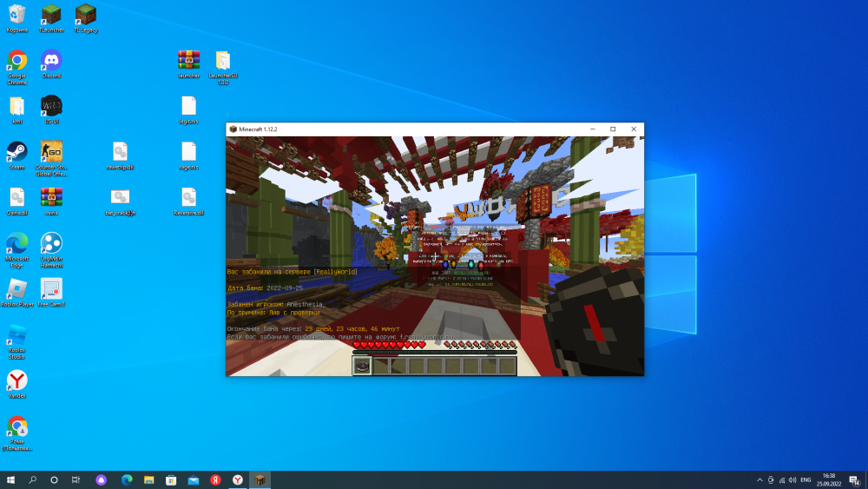
Task: Select the Google Chrome desktop shortcut
Action: click(17, 67)
